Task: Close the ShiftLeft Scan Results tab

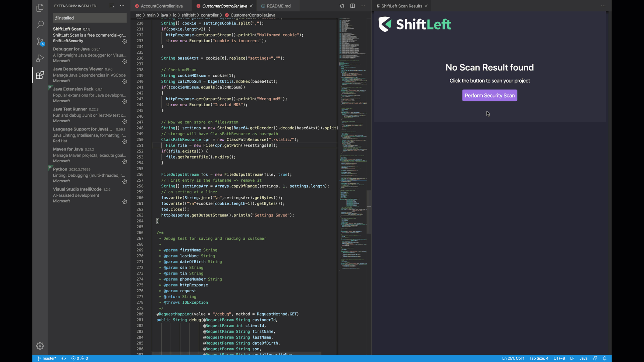Action: (x=426, y=6)
